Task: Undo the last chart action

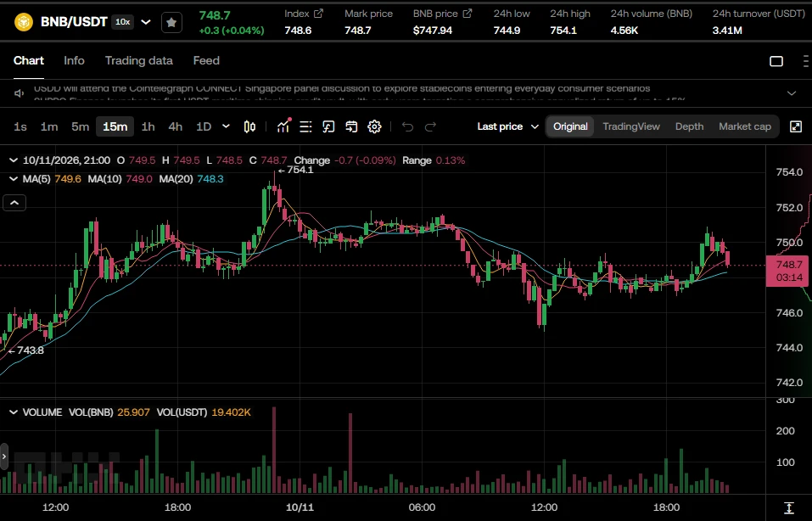Action: tap(407, 126)
